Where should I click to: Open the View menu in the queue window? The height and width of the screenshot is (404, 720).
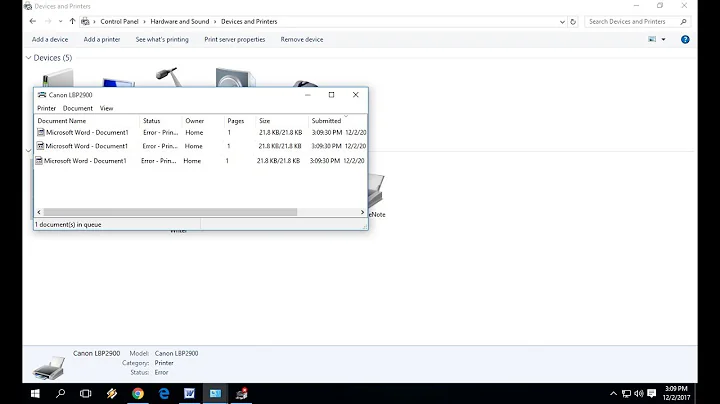(107, 108)
